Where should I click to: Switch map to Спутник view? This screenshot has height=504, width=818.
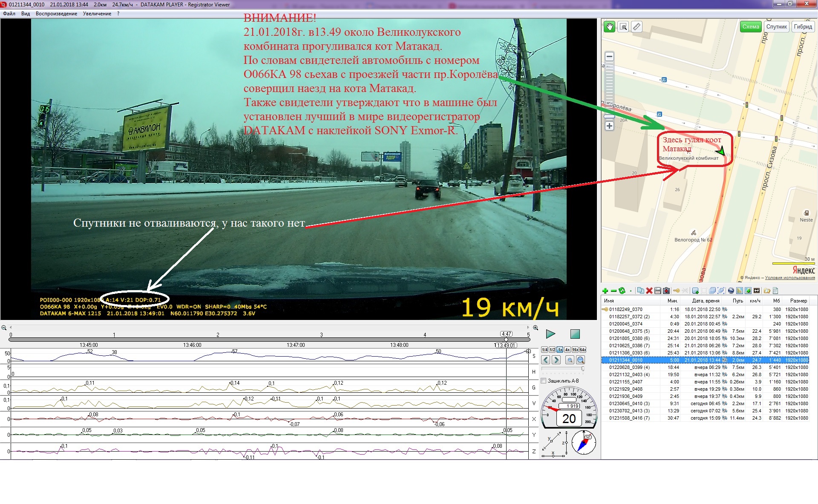pos(776,26)
